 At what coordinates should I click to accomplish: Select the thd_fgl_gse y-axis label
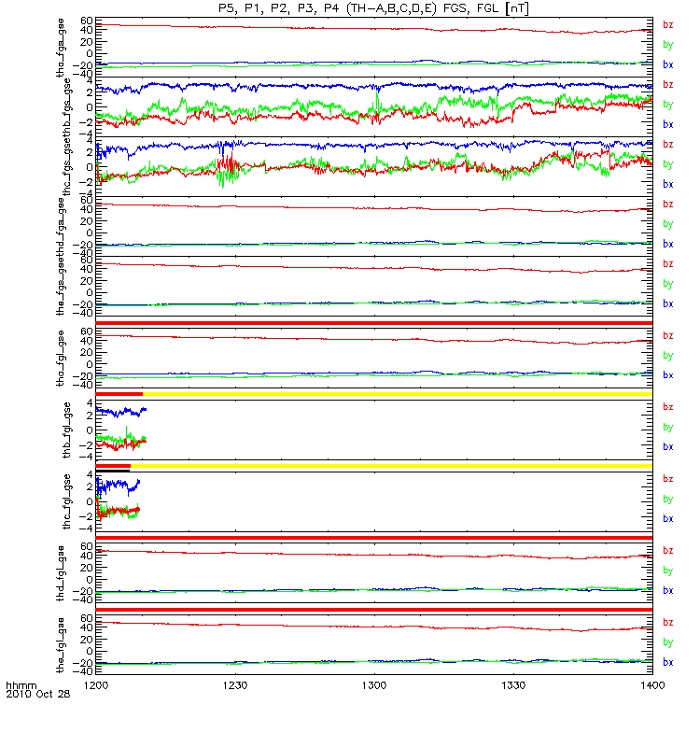pyautogui.click(x=61, y=573)
